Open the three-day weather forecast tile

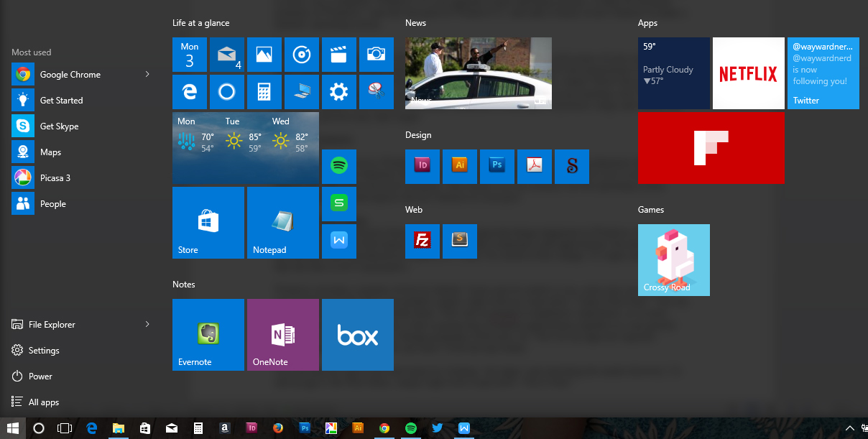(x=246, y=148)
